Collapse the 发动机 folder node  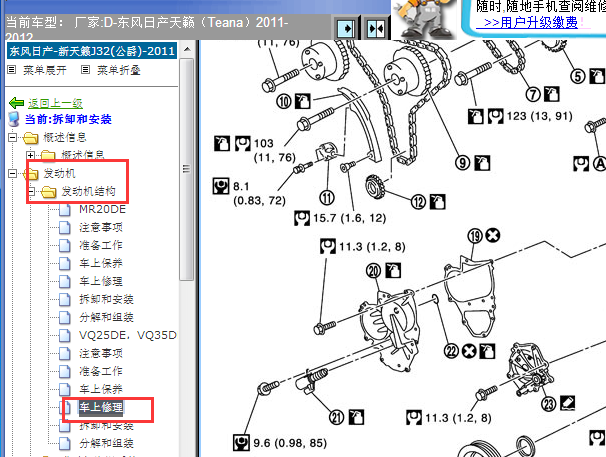12,174
